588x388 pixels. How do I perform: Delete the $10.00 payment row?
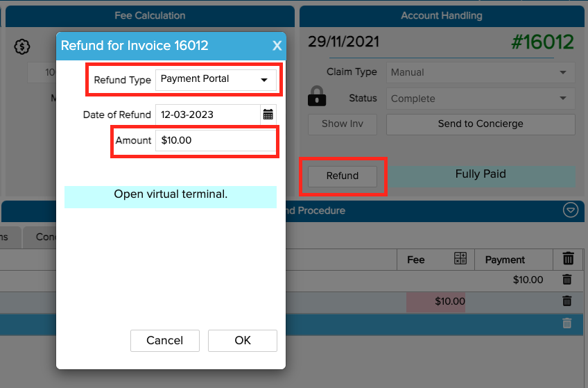point(567,280)
